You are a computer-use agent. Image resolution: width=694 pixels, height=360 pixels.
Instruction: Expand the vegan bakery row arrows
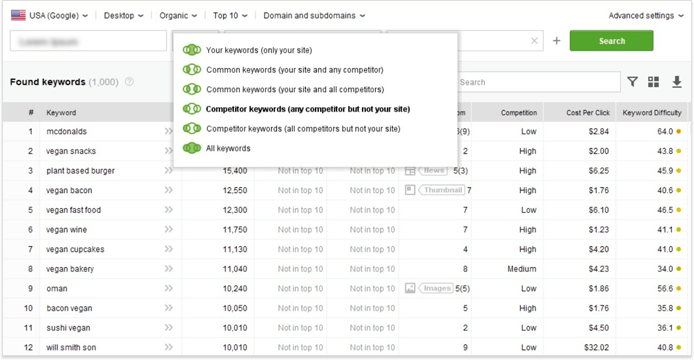click(x=168, y=269)
